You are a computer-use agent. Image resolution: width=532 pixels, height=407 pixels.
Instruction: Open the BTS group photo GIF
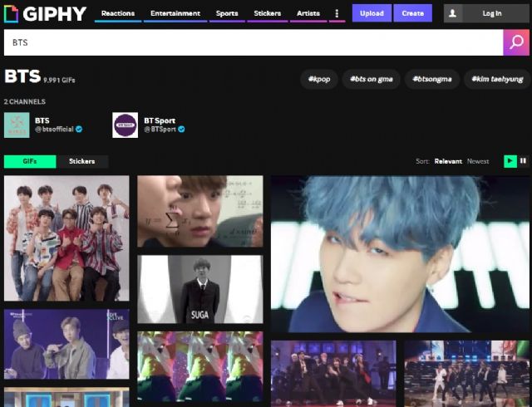coord(66,238)
